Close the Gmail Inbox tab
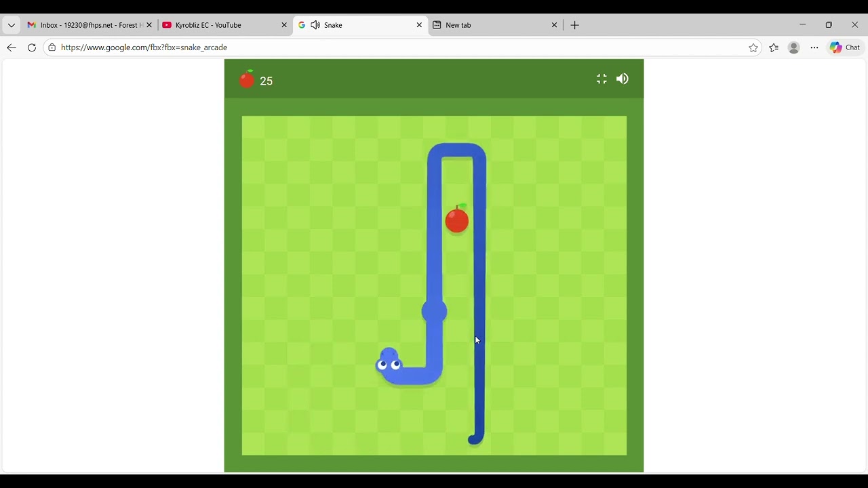The image size is (868, 488). point(149,25)
